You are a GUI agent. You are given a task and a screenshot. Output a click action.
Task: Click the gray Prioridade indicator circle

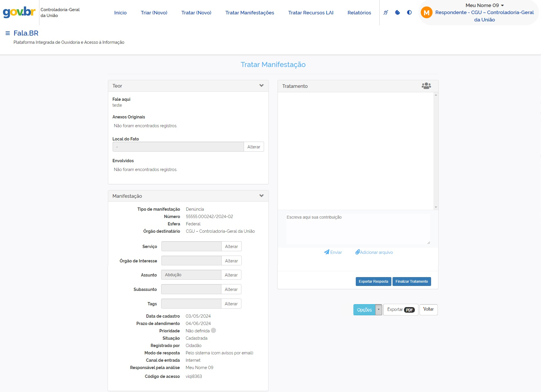(x=213, y=331)
